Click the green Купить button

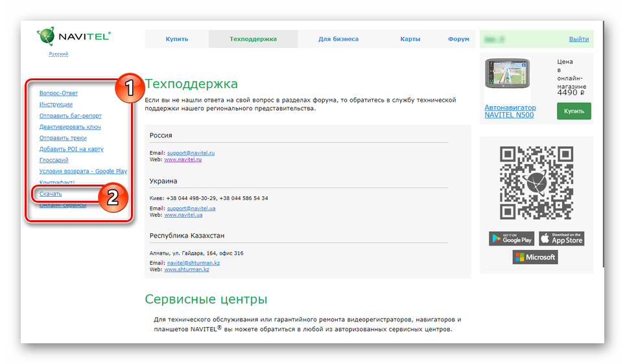point(574,111)
